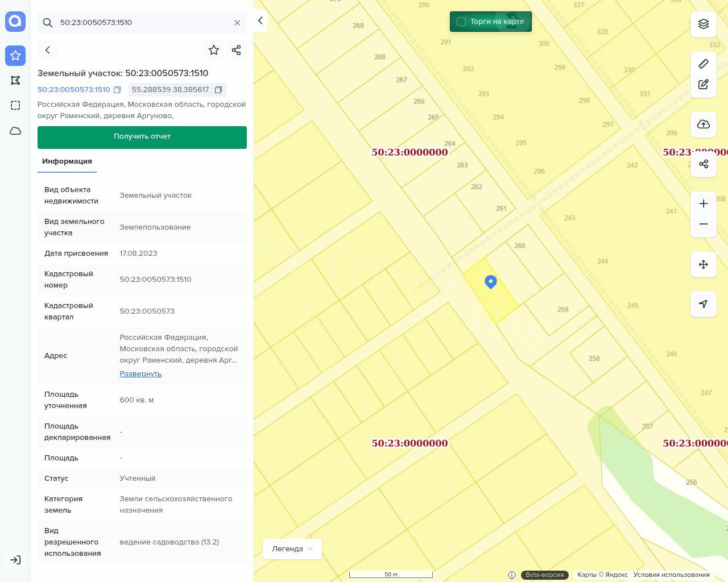Click the locate me arrow icon
Viewport: 728px width, 582px height.
704,304
